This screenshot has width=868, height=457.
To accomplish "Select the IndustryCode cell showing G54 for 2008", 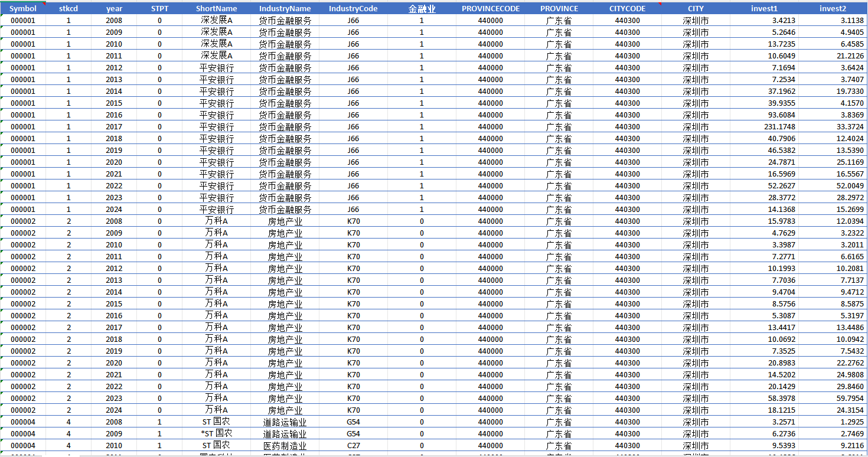I will [x=353, y=422].
